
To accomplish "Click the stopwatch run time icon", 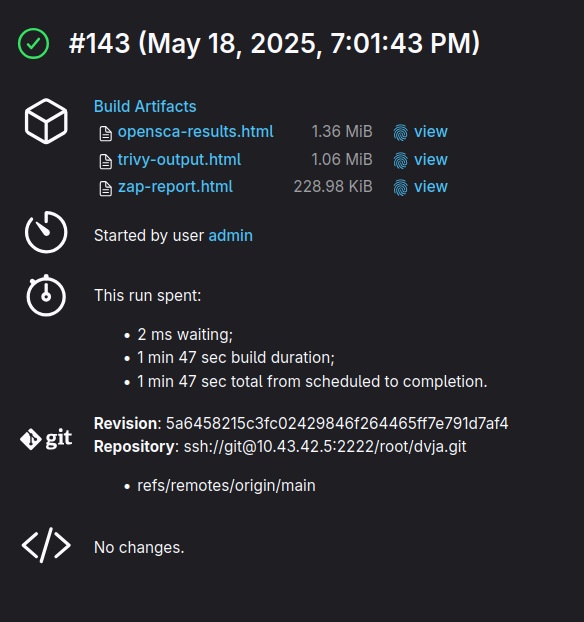I will [46, 296].
